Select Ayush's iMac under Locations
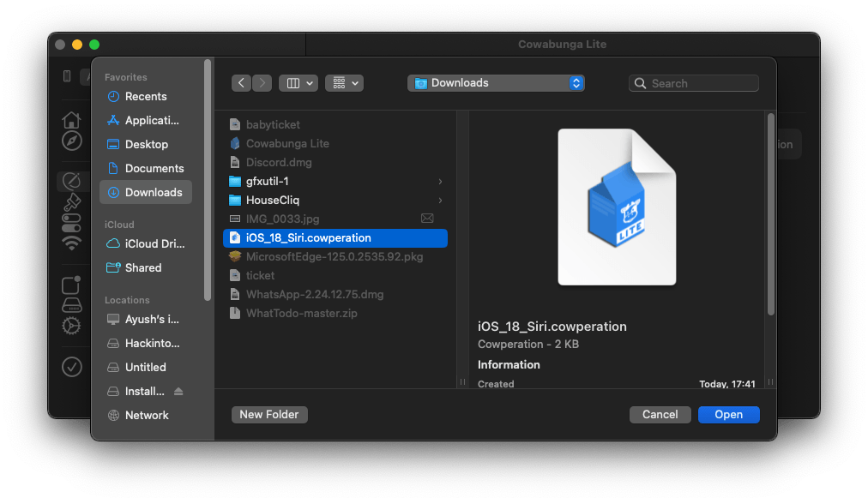 pos(146,319)
